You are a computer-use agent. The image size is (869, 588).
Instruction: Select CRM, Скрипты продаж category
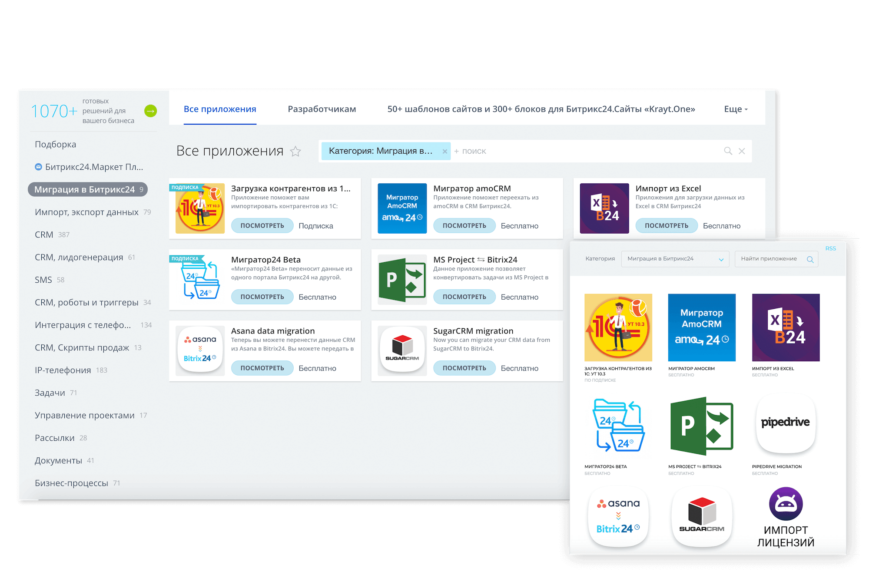coord(88,347)
